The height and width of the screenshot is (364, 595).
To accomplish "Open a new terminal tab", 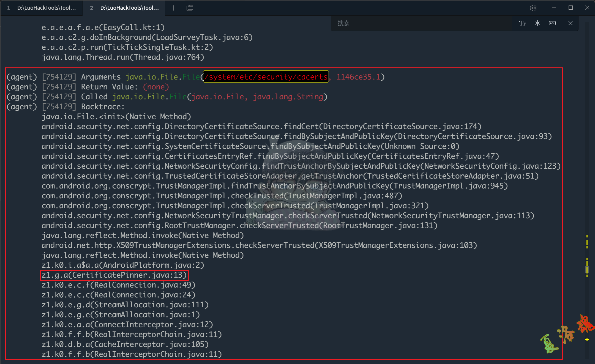I will pyautogui.click(x=173, y=8).
